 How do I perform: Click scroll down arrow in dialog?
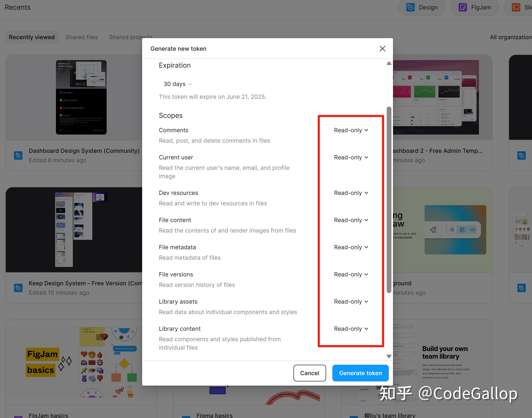(389, 356)
